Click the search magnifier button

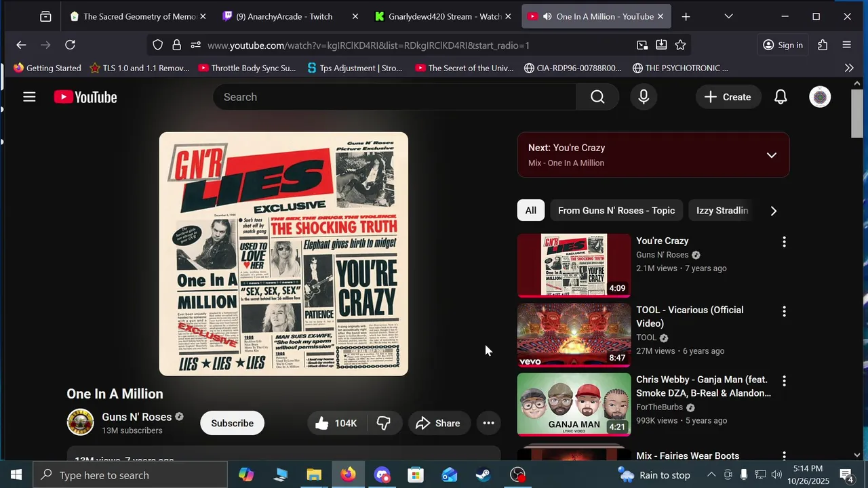pyautogui.click(x=597, y=97)
